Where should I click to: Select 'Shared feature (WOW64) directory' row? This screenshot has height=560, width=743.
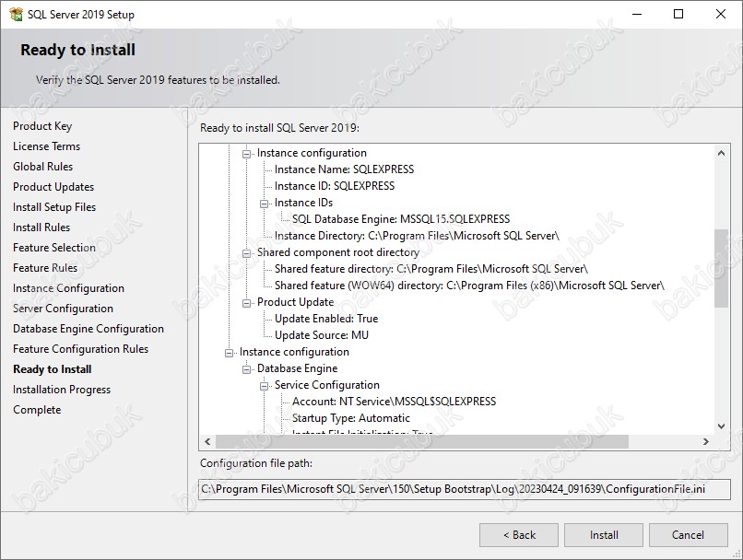click(469, 286)
